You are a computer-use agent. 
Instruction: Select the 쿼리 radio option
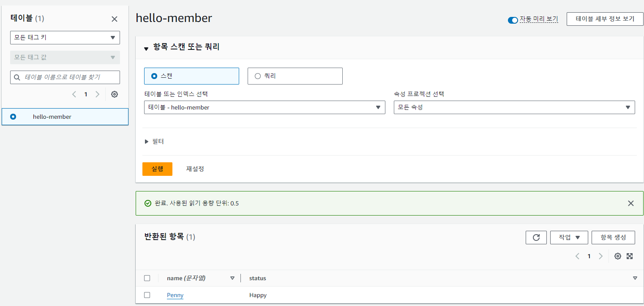click(258, 76)
